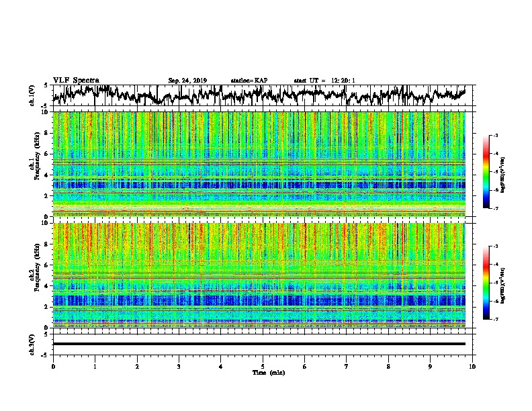Click the "-7" label on ch.1 color scale
The width and height of the screenshot is (532, 411).
click(x=496, y=208)
